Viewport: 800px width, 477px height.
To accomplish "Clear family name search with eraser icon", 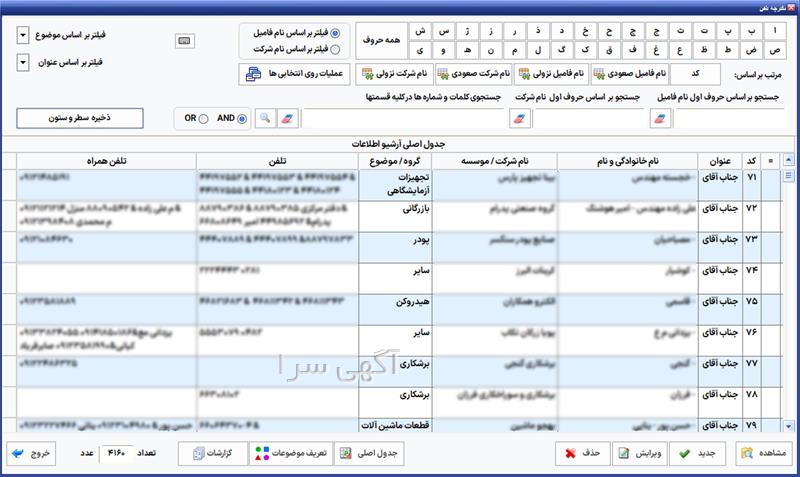I will click(660, 118).
